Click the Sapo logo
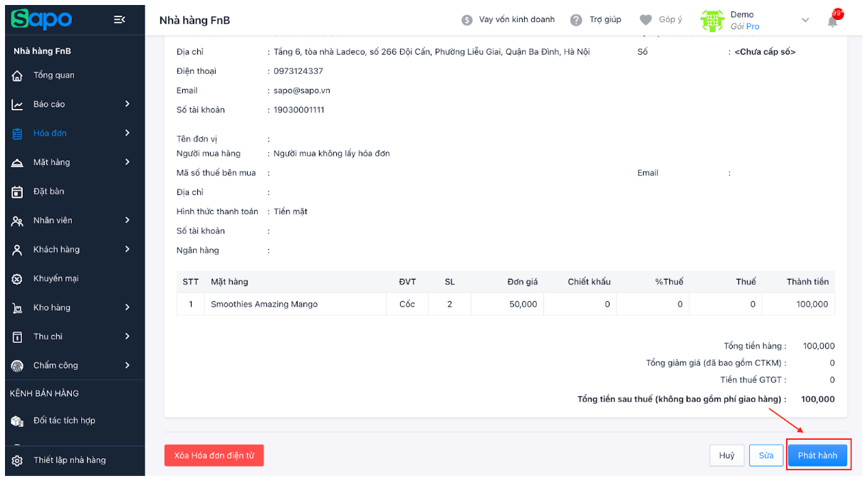The image size is (868, 481). [41, 20]
